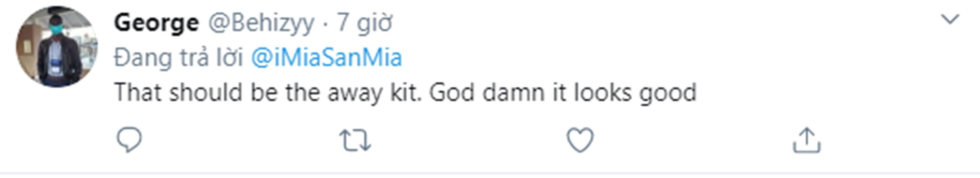The image size is (980, 178).
Task: Reply to George's tweet
Action: 129,140
